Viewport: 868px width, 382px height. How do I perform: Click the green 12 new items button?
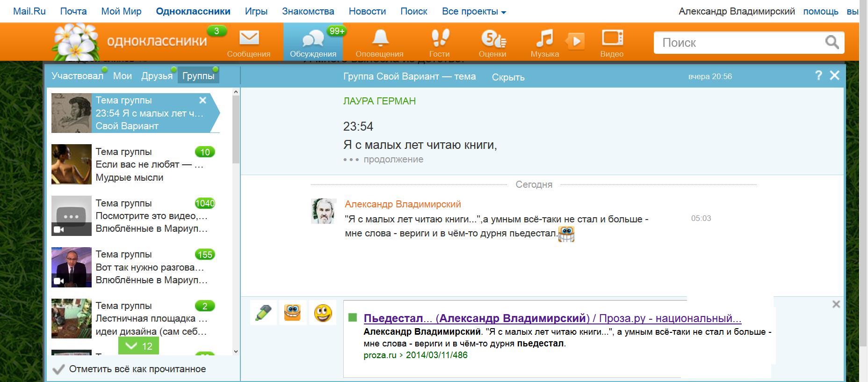(x=138, y=346)
